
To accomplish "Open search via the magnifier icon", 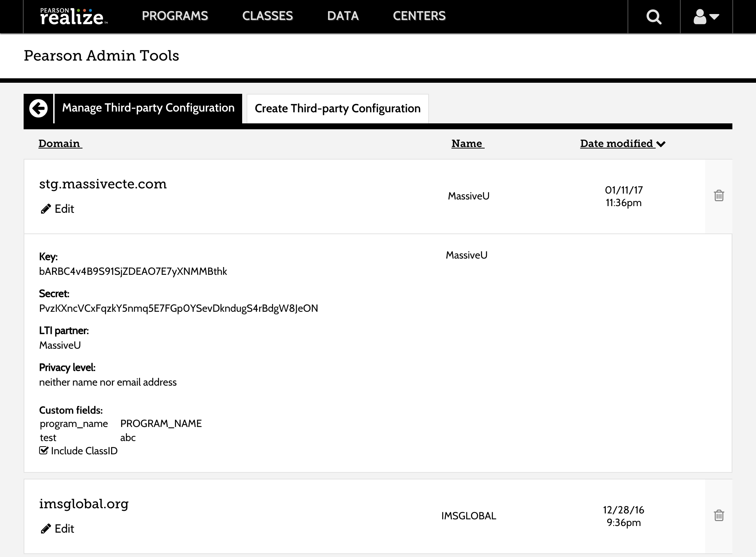I will coord(654,17).
